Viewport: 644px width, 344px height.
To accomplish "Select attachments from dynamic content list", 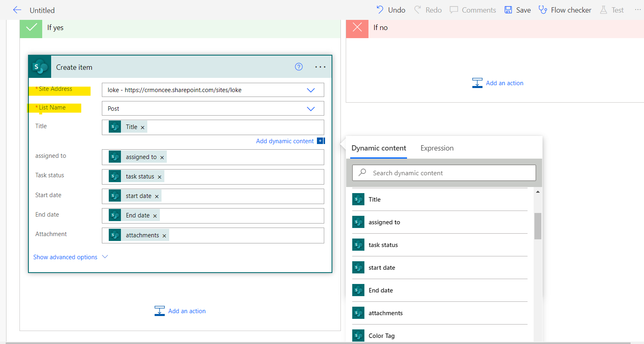I will tap(439, 313).
